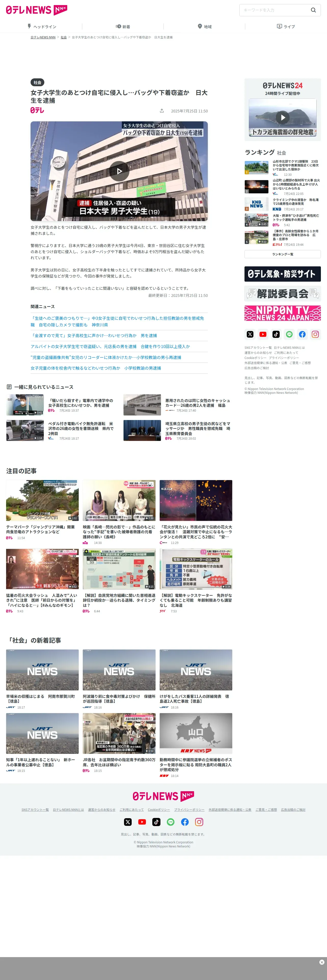
Task: Open 猛暑の花火大会ラッシュ article
Action: click(42, 600)
